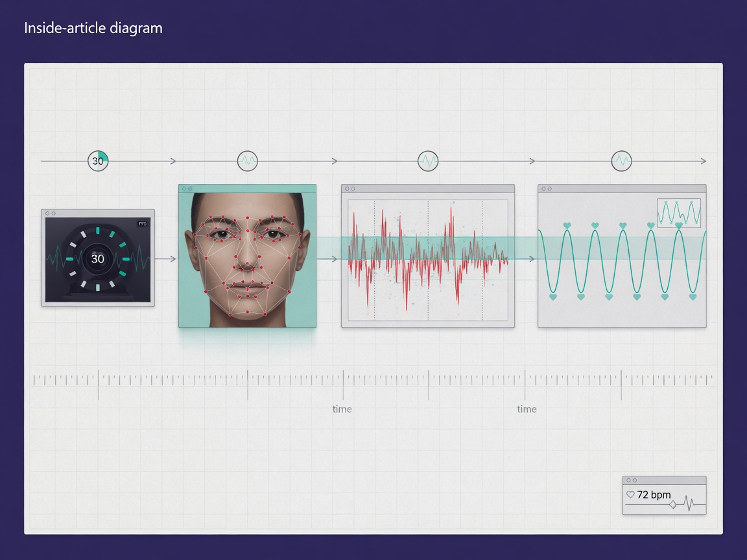747x560 pixels.
Task: Select the face landmark mesh panel
Action: (247, 256)
